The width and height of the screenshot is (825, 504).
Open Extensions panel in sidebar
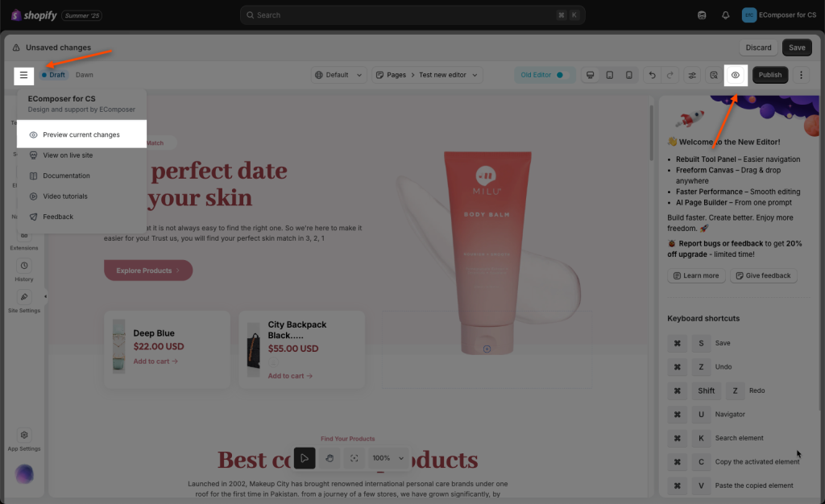24,242
